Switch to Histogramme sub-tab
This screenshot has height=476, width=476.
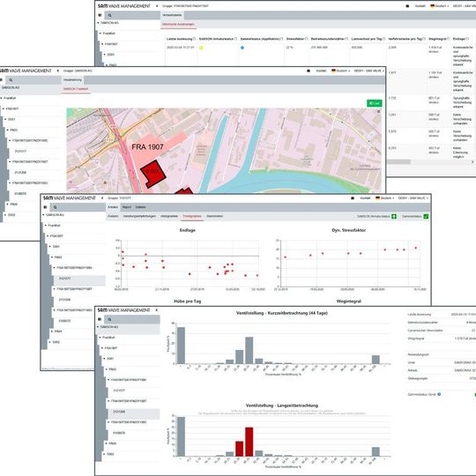tap(169, 216)
